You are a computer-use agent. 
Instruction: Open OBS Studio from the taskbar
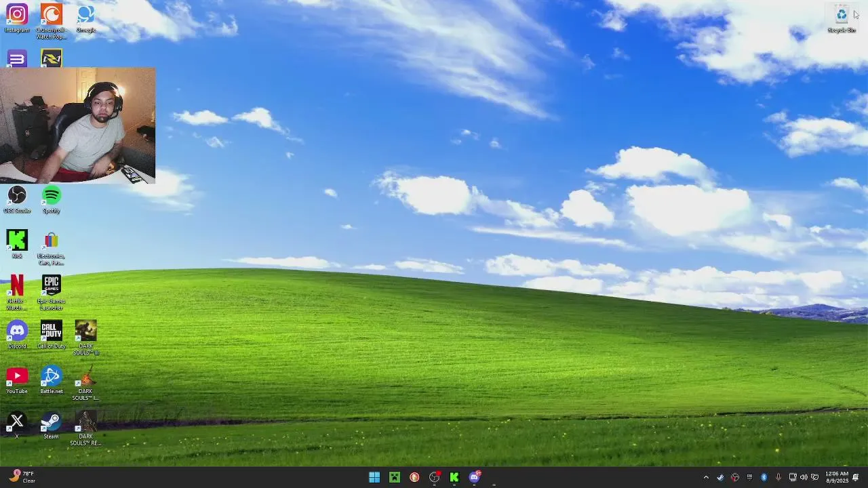pos(435,477)
